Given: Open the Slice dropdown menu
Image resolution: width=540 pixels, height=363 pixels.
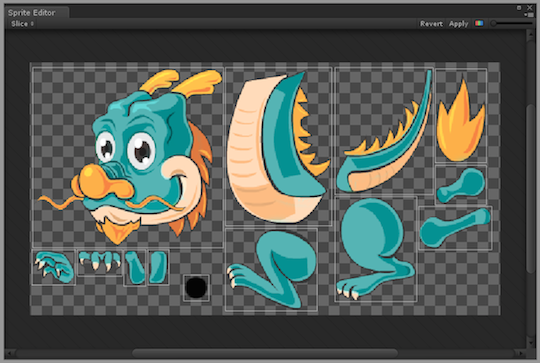Looking at the screenshot, I should (x=22, y=24).
